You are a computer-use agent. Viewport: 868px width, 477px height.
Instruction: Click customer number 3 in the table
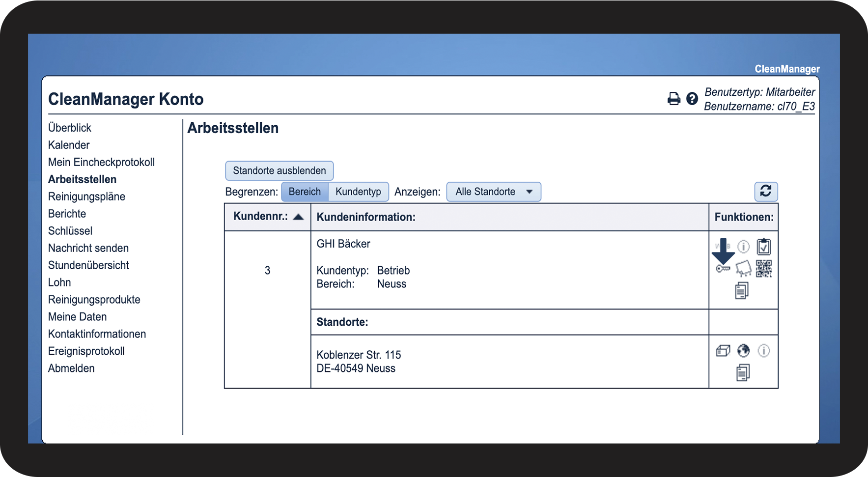click(x=267, y=271)
